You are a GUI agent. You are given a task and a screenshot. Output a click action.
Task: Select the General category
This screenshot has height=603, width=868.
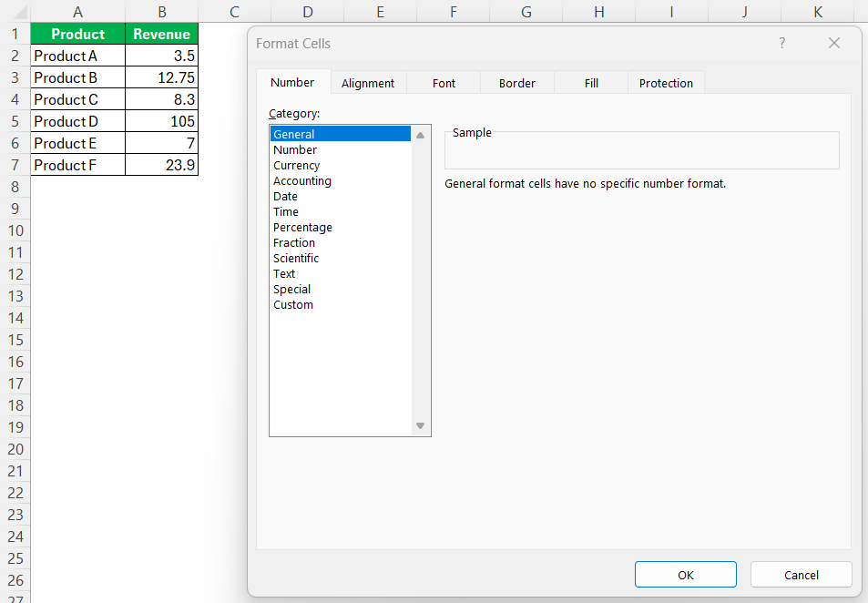coord(341,134)
